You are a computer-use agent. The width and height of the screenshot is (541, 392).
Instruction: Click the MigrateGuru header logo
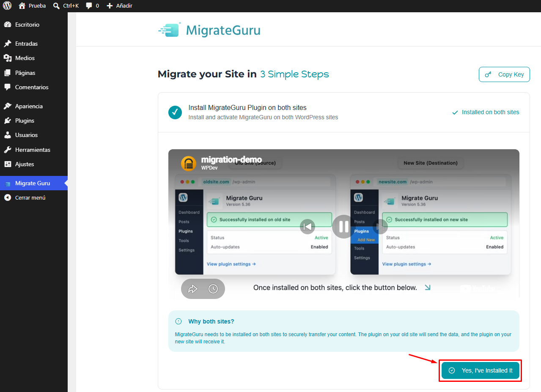click(x=209, y=30)
